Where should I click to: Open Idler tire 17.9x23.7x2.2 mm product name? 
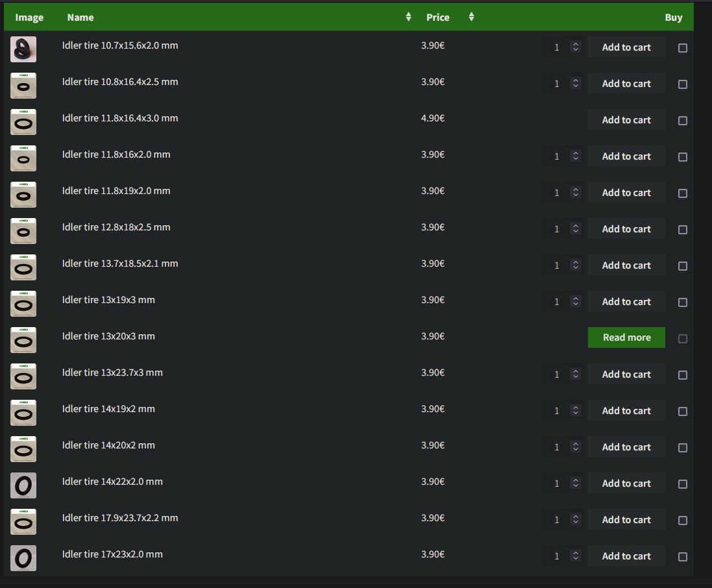coord(120,518)
